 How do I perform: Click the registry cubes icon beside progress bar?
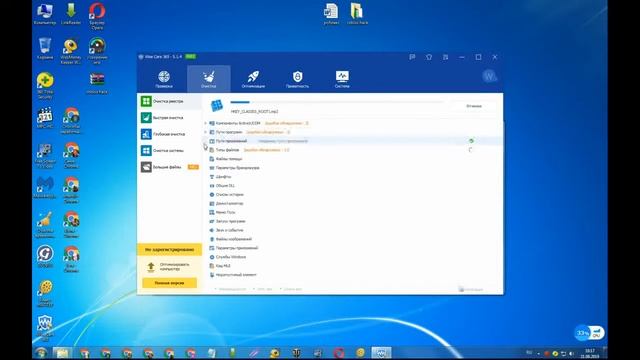pyautogui.click(x=217, y=106)
